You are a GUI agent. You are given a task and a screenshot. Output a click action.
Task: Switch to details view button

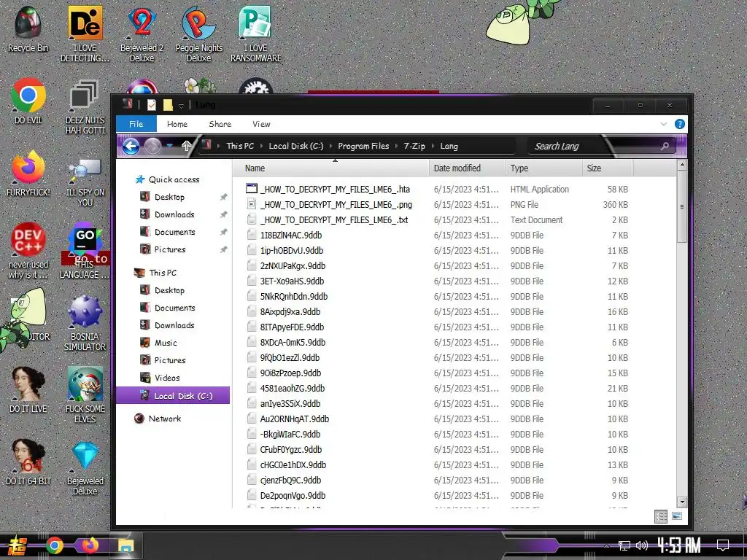(661, 516)
